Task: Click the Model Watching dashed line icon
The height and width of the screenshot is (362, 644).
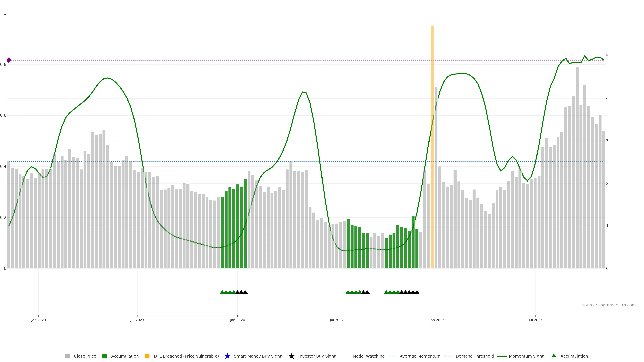Action: 345,356
